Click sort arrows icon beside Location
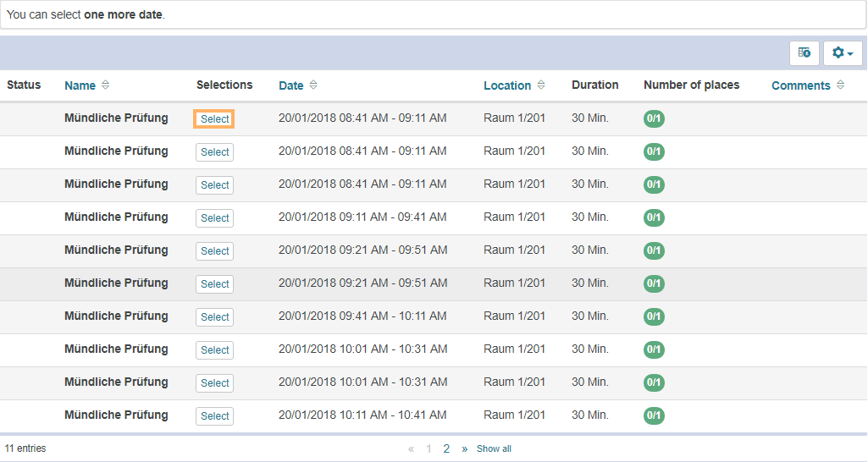868x462 pixels. (541, 85)
